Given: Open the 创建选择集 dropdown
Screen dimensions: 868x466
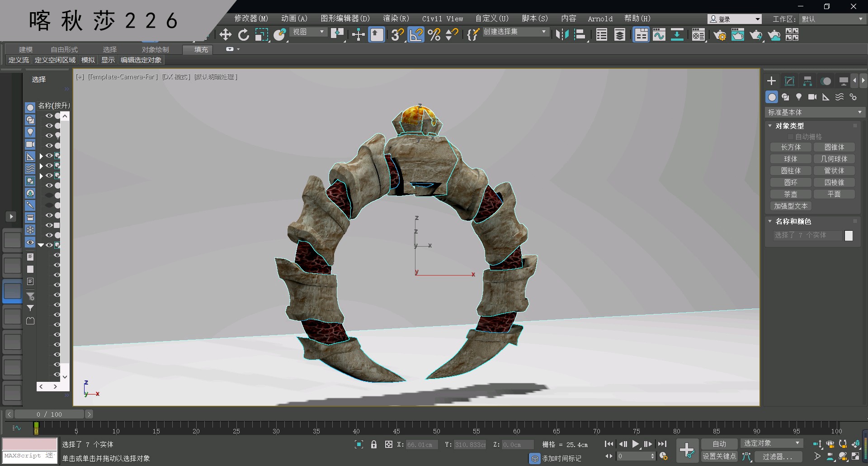Looking at the screenshot, I should click(515, 32).
